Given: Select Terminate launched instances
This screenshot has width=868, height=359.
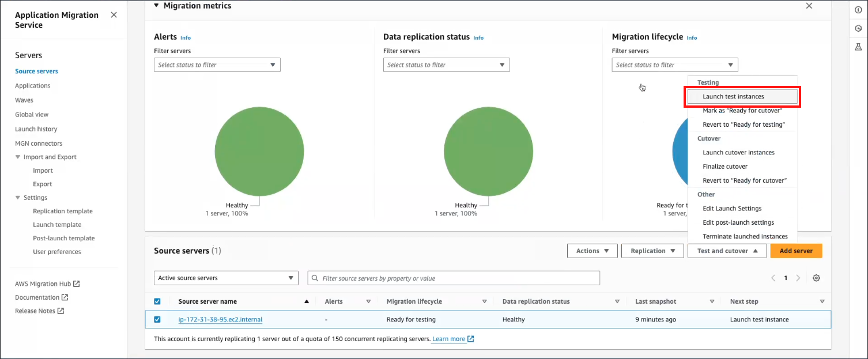Looking at the screenshot, I should (x=742, y=236).
